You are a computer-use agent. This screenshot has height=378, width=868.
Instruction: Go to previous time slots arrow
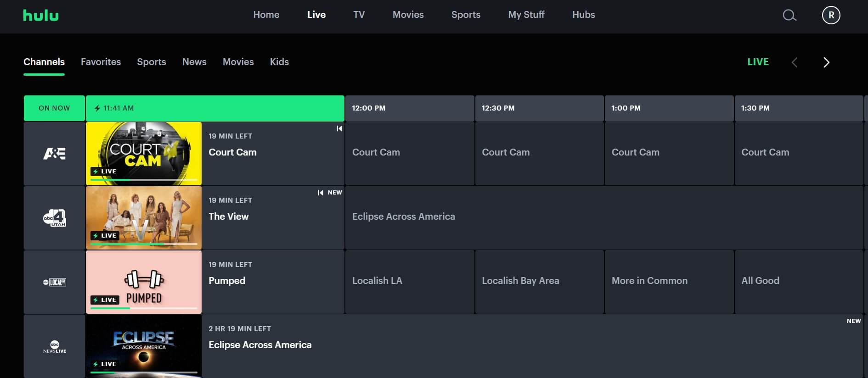(x=795, y=62)
